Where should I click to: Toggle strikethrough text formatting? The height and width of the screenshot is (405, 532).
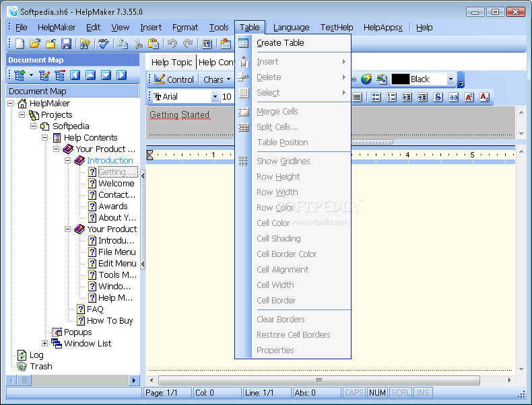pos(438,98)
